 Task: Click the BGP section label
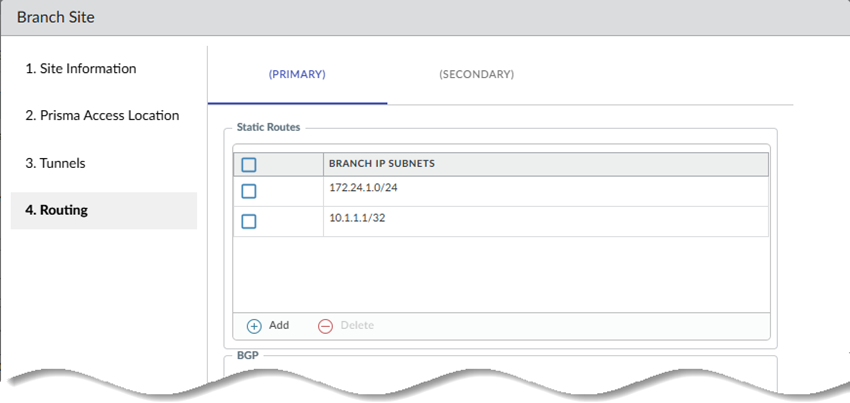point(247,355)
